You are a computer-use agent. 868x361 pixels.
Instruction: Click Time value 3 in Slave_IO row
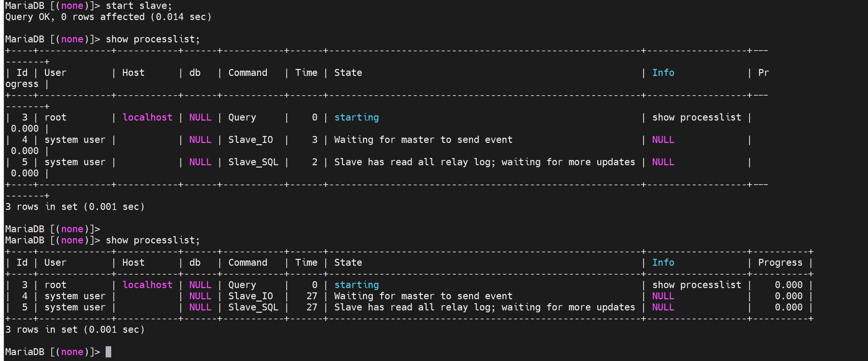click(314, 140)
